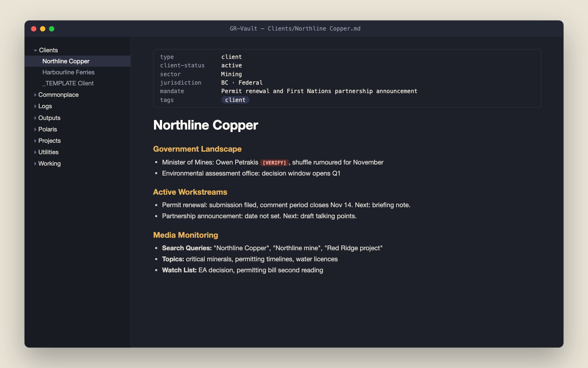
Task: Click the Topics bullet line
Action: [x=250, y=259]
